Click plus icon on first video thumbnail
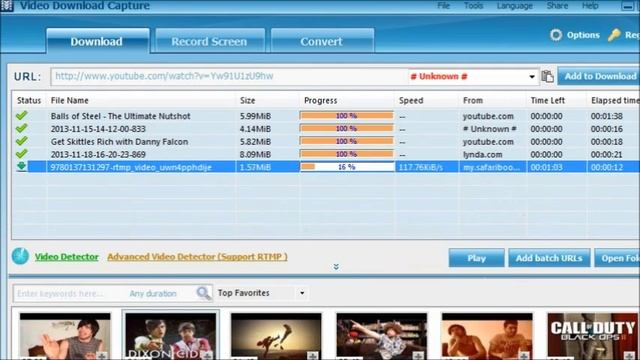The height and width of the screenshot is (360, 640). click(x=102, y=356)
